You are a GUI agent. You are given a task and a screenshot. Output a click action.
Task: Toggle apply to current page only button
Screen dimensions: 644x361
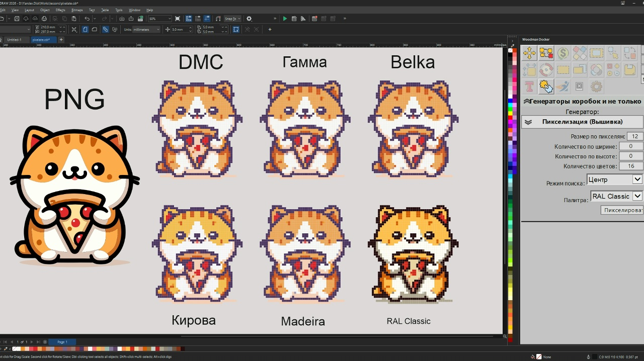tap(114, 30)
